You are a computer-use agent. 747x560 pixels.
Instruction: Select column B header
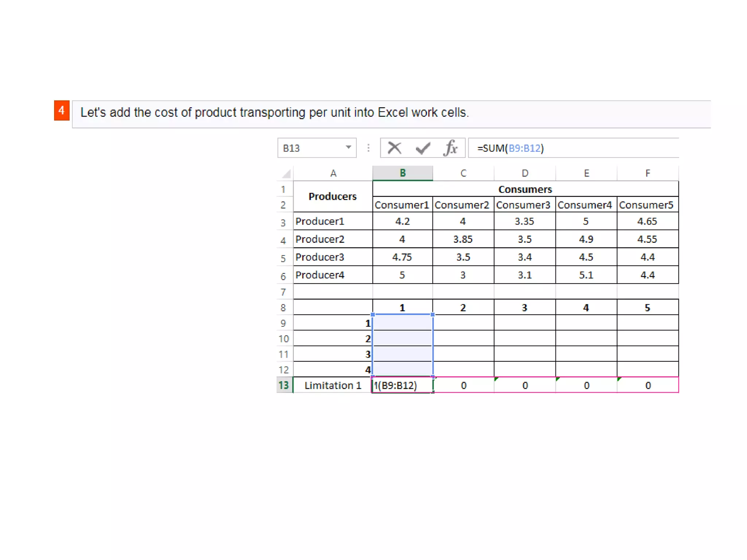click(x=402, y=173)
